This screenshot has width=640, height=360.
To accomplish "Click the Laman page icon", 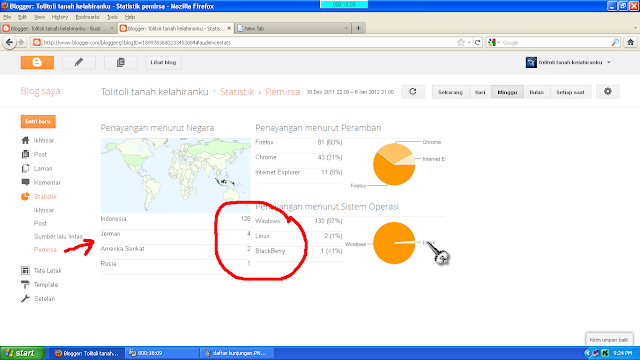I will click(25, 168).
